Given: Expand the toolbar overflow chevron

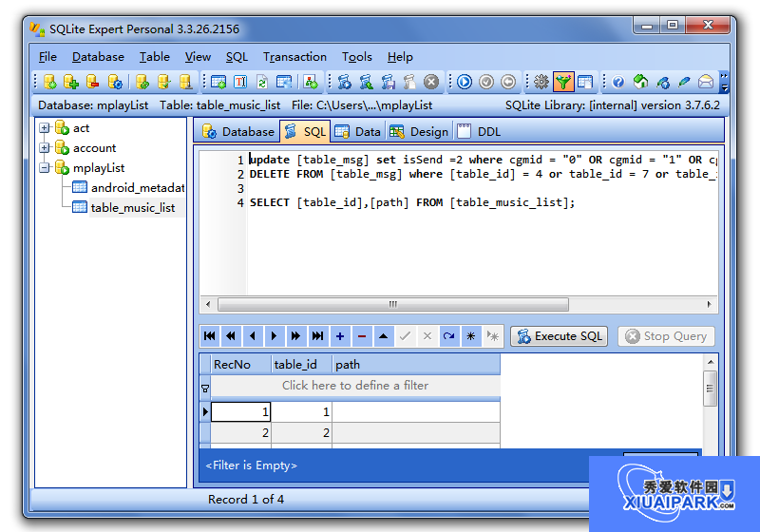Looking at the screenshot, I should [724, 82].
